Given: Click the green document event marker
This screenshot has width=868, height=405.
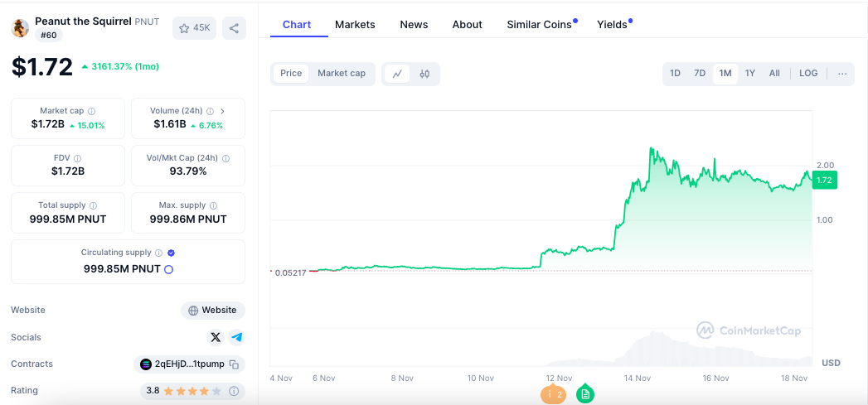Looking at the screenshot, I should coord(585,394).
